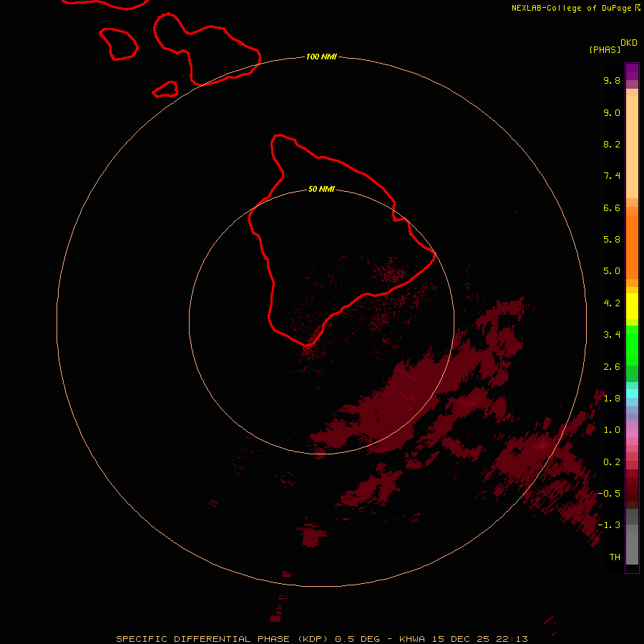The image size is (644, 644).
Task: Click the TH threshold label
Action: click(615, 557)
